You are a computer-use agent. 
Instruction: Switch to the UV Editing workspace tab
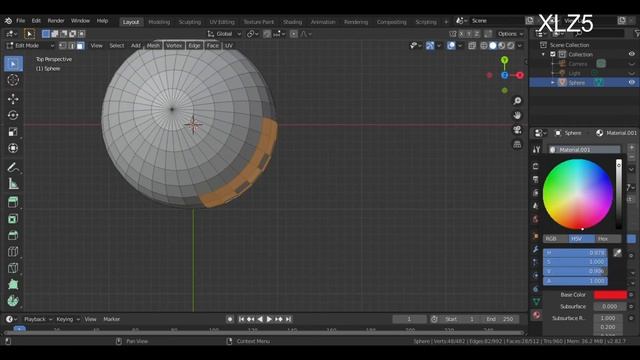222,22
